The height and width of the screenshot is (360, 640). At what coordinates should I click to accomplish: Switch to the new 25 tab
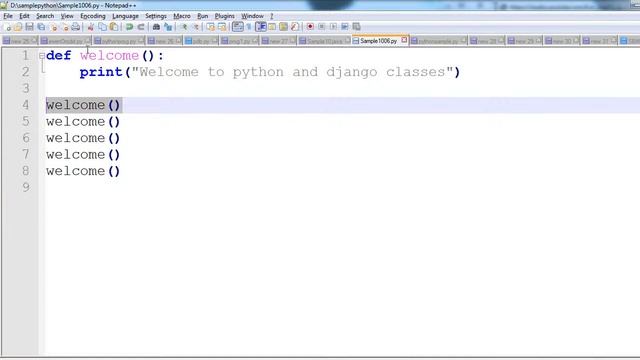20,41
